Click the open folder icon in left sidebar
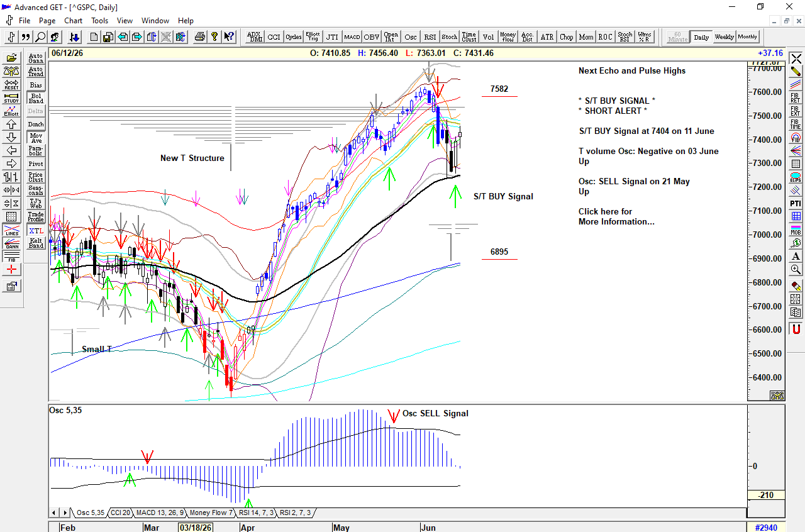This screenshot has width=805, height=532. (11, 58)
